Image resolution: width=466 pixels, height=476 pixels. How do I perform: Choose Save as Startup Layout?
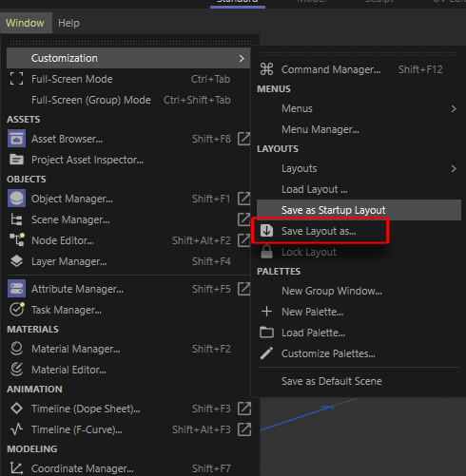tap(359, 210)
